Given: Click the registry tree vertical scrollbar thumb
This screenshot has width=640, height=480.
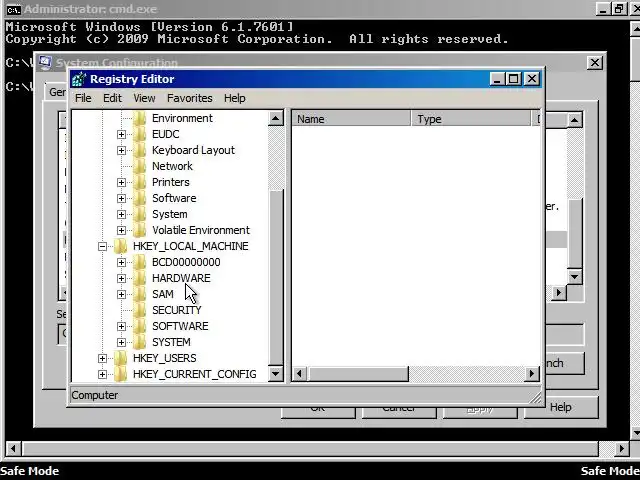Looking at the screenshot, I should (276, 278).
